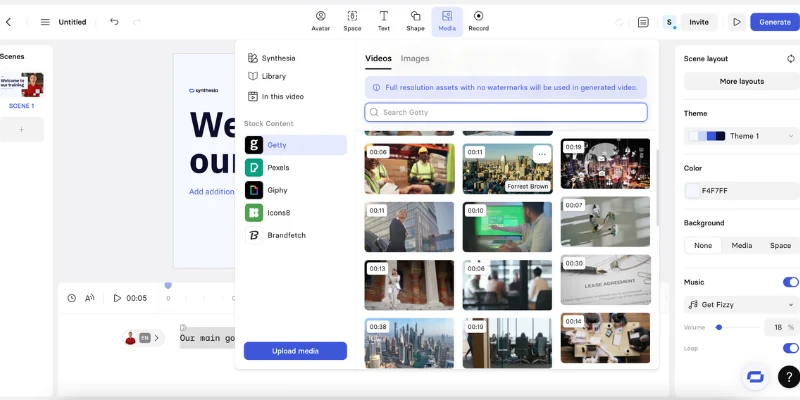The height and width of the screenshot is (400, 800).
Task: Open the Theme 1 dropdown
Action: click(742, 136)
